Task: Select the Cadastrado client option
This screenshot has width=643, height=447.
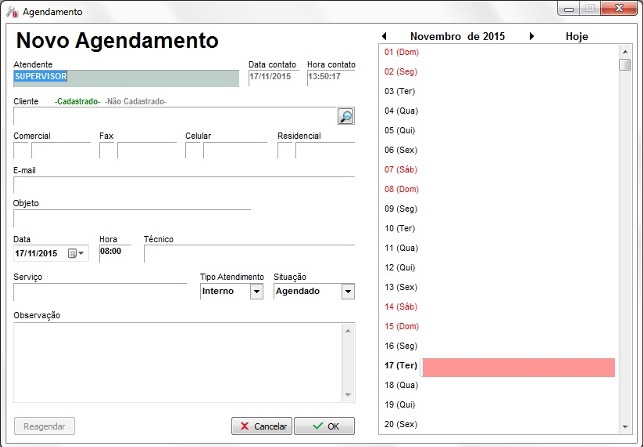Action: [77, 102]
